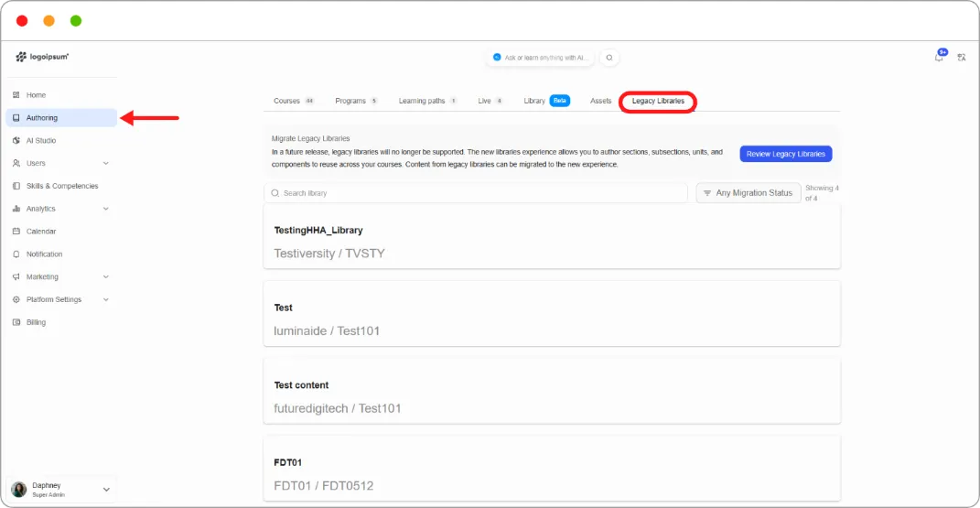Open the Test content library card

552,391
